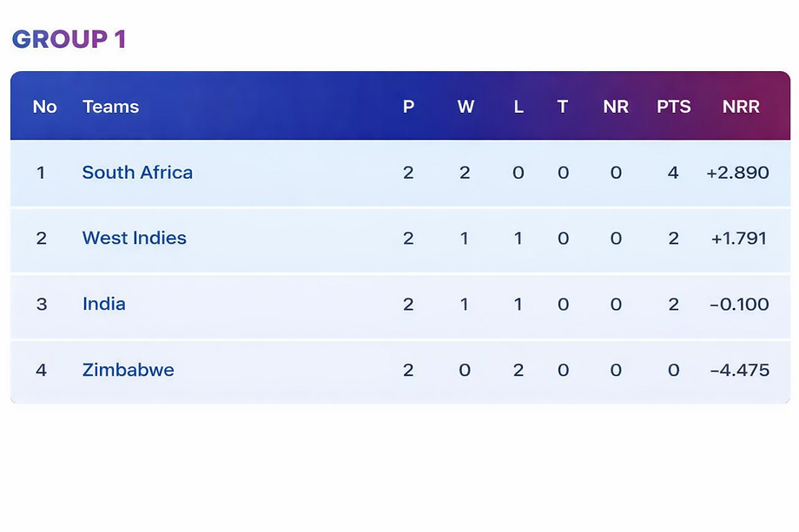The image size is (799, 532).
Task: Click the Zimbabwe team name
Action: tap(128, 370)
